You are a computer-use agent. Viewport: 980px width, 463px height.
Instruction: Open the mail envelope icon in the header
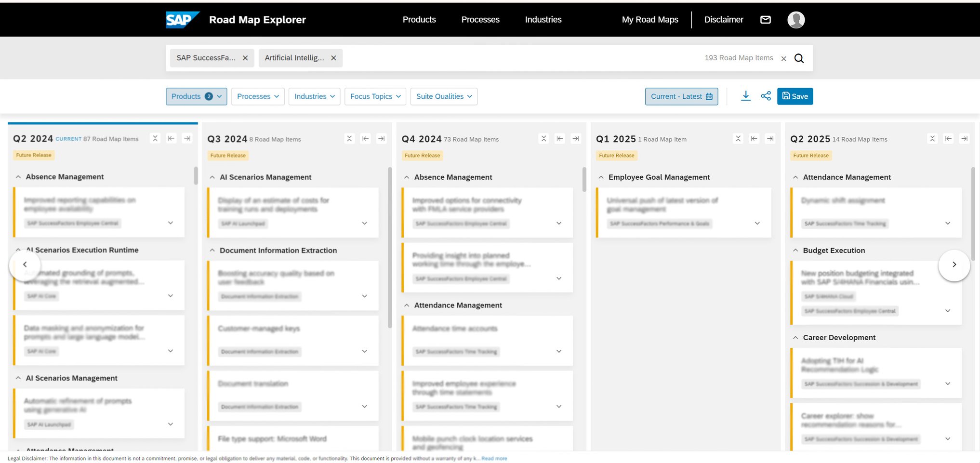pos(766,20)
